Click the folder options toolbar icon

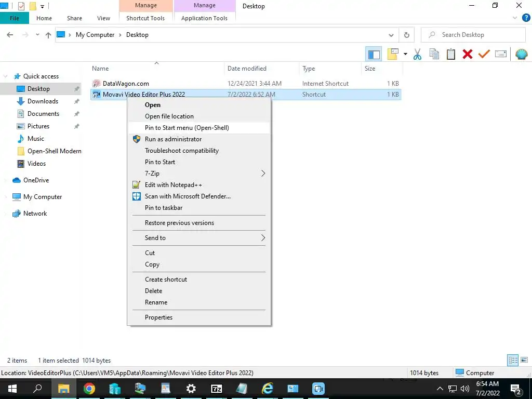click(x=393, y=54)
